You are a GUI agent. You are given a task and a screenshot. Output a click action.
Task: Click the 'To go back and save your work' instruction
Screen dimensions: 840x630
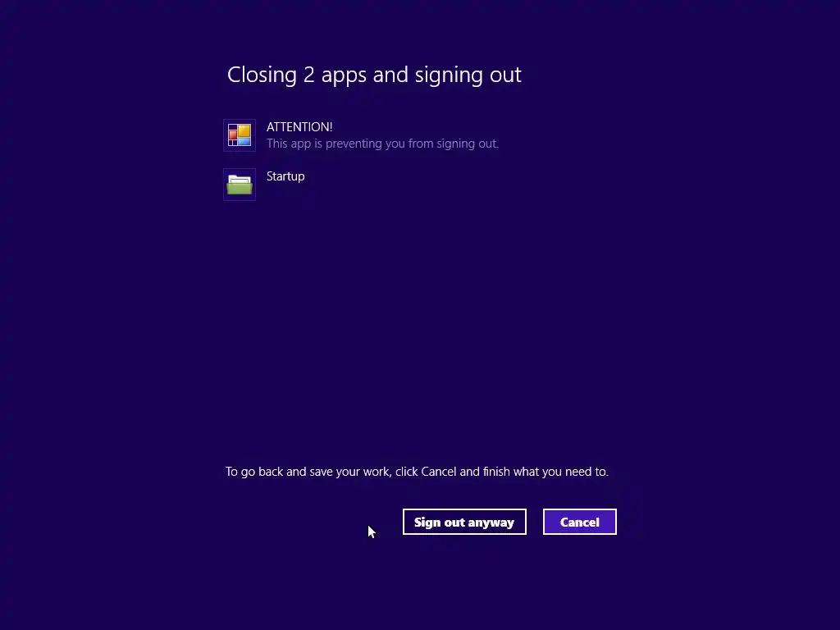click(x=417, y=472)
